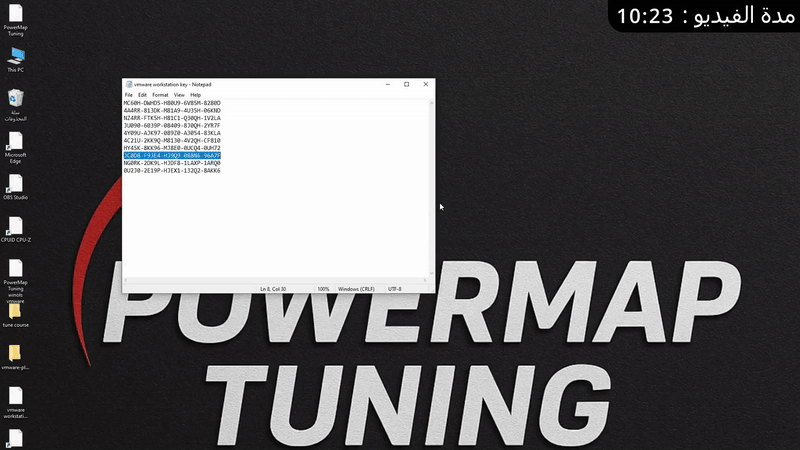This screenshot has width=800, height=450.
Task: Select the tune course folder icon
Action: (15, 311)
